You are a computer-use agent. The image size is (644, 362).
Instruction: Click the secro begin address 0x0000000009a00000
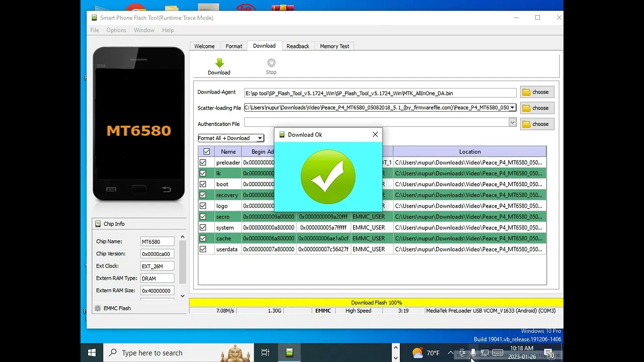(269, 217)
